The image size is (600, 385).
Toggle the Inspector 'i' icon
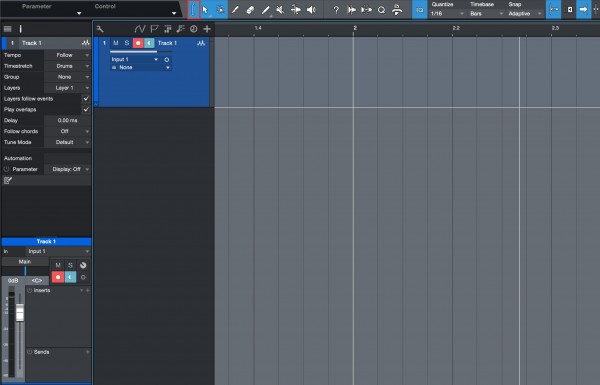(x=21, y=29)
